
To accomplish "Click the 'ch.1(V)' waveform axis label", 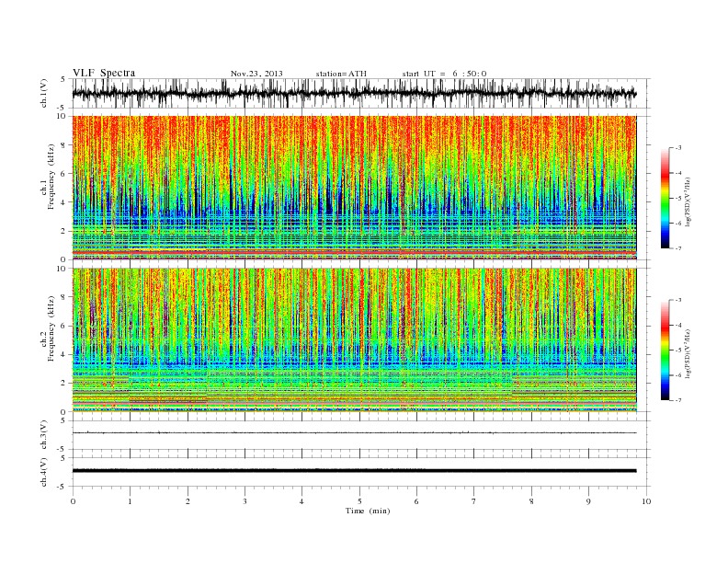I will point(44,93).
